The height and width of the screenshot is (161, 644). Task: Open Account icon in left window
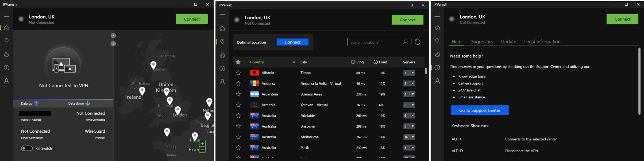pos(6,81)
